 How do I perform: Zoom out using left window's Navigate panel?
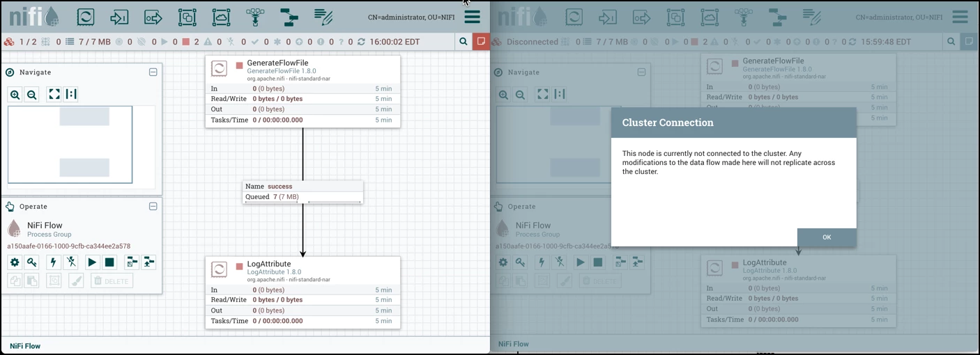(x=31, y=95)
